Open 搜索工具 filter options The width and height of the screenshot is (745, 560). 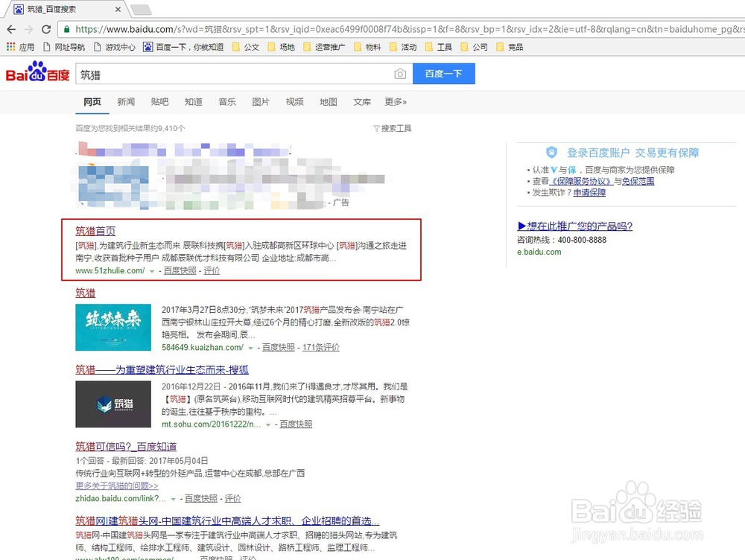(x=393, y=128)
